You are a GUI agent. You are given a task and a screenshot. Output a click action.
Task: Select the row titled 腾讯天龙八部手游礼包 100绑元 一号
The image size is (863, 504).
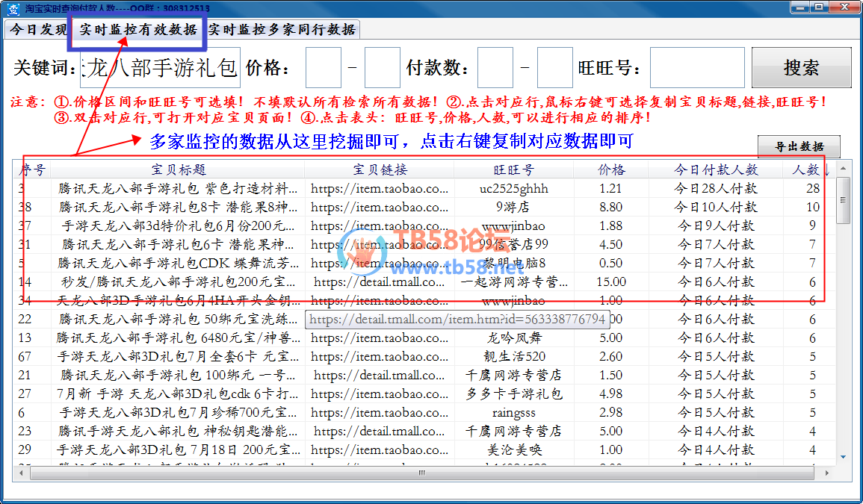click(424, 376)
